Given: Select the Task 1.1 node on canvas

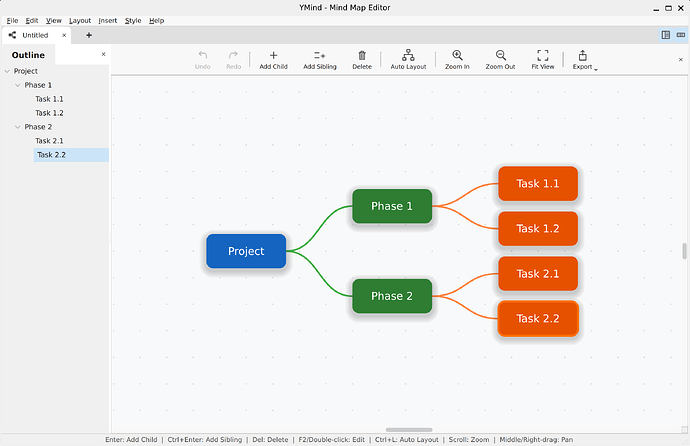Looking at the screenshot, I should tap(537, 184).
